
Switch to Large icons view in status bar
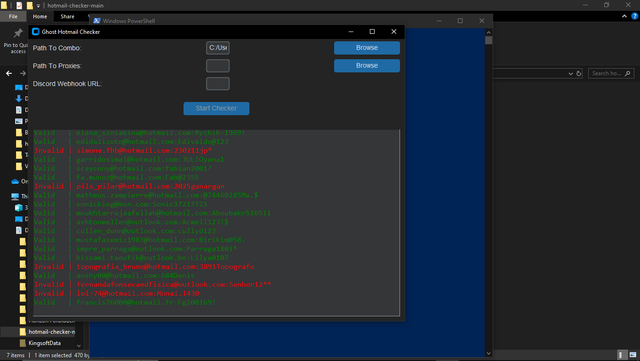click(633, 355)
